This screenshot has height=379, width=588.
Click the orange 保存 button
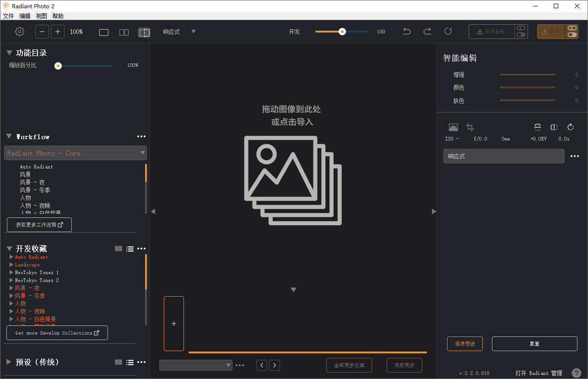[x=551, y=32]
